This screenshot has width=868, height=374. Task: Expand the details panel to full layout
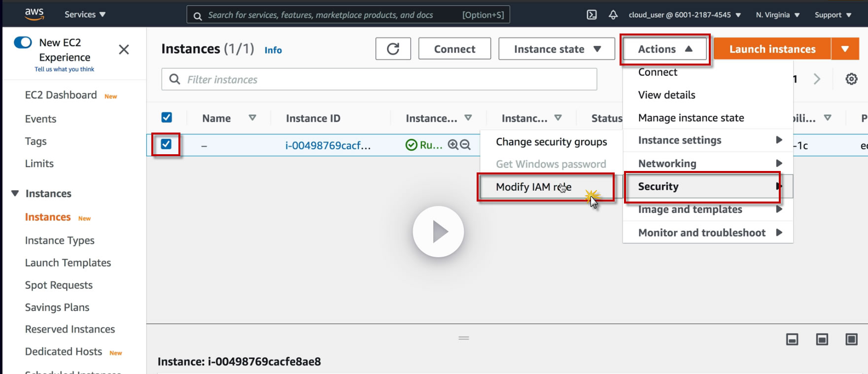(x=851, y=339)
